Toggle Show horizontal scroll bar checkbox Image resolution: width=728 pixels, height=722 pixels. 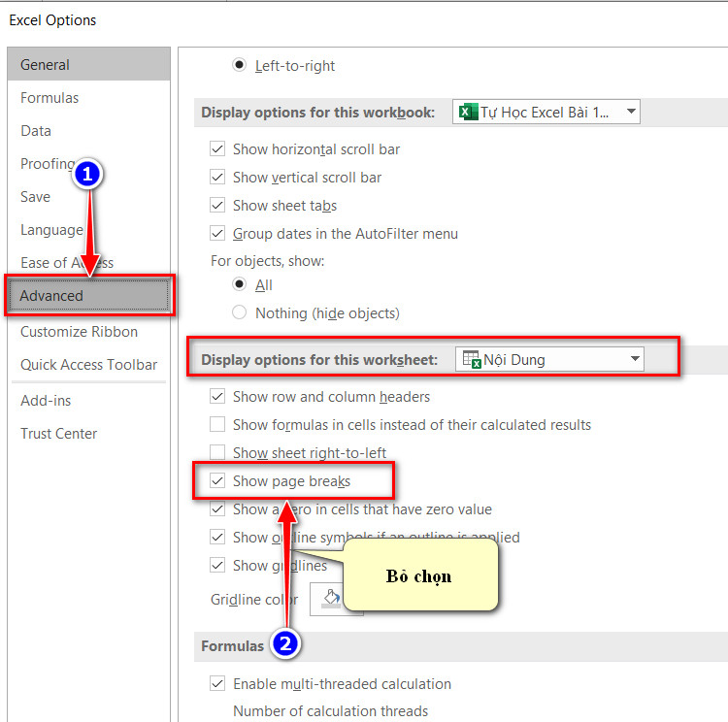[x=217, y=149]
